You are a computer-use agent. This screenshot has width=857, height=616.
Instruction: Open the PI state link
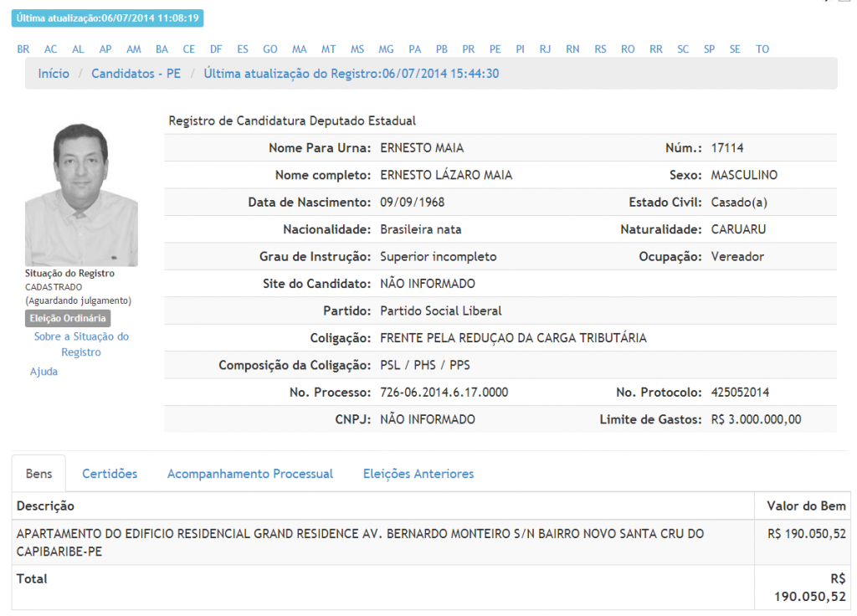pyautogui.click(x=521, y=49)
